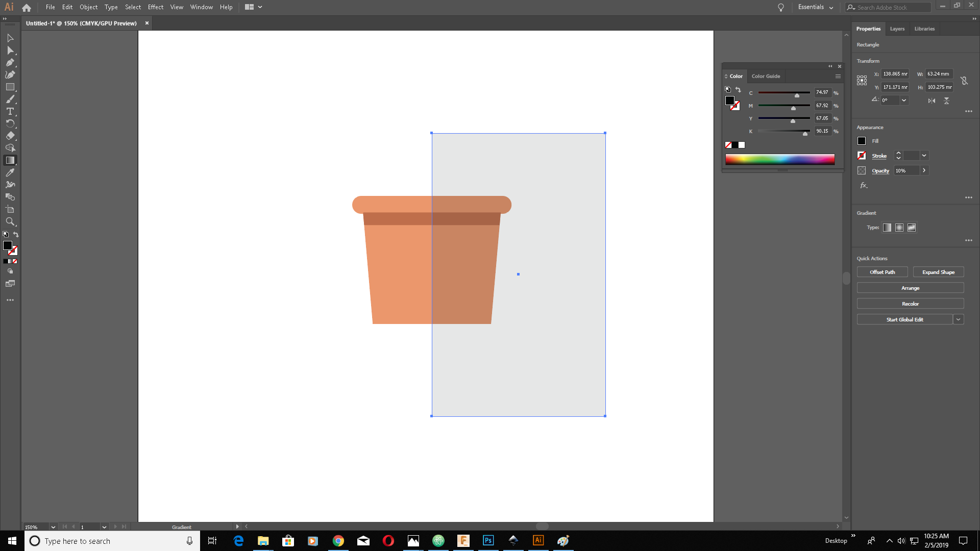The image size is (980, 551).
Task: Click the CMYK color spectrum bar
Action: 780,159
